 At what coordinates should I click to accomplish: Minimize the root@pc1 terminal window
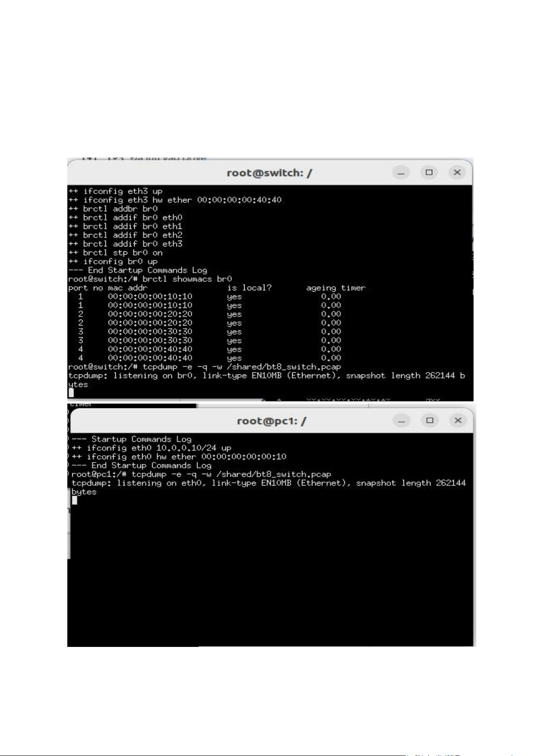[x=402, y=421]
